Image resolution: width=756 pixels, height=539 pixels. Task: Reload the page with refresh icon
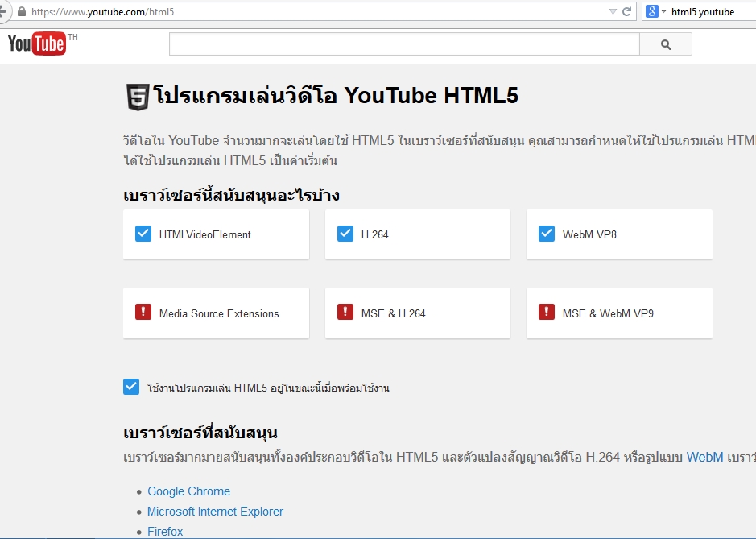click(x=627, y=11)
